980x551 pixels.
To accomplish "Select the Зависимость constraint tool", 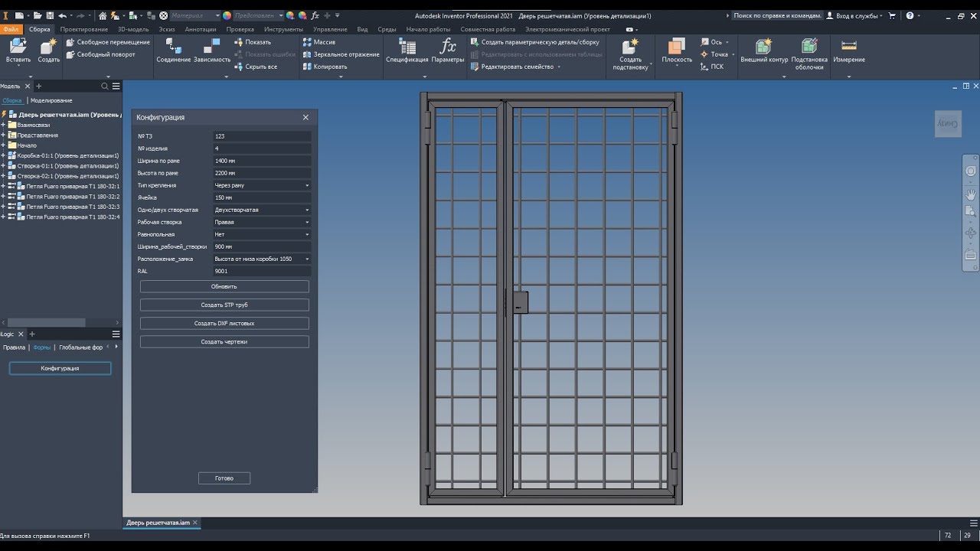I will coord(212,51).
